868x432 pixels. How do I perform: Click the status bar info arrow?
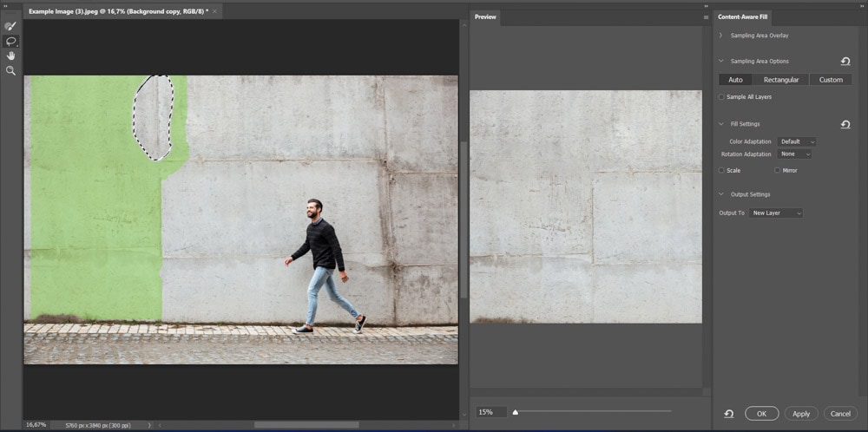[149, 425]
